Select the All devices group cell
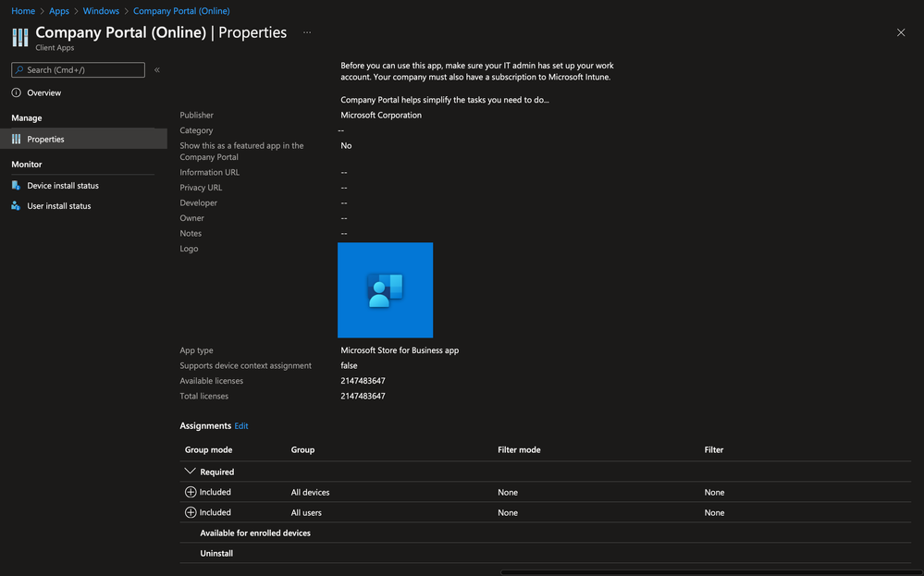 coord(310,493)
